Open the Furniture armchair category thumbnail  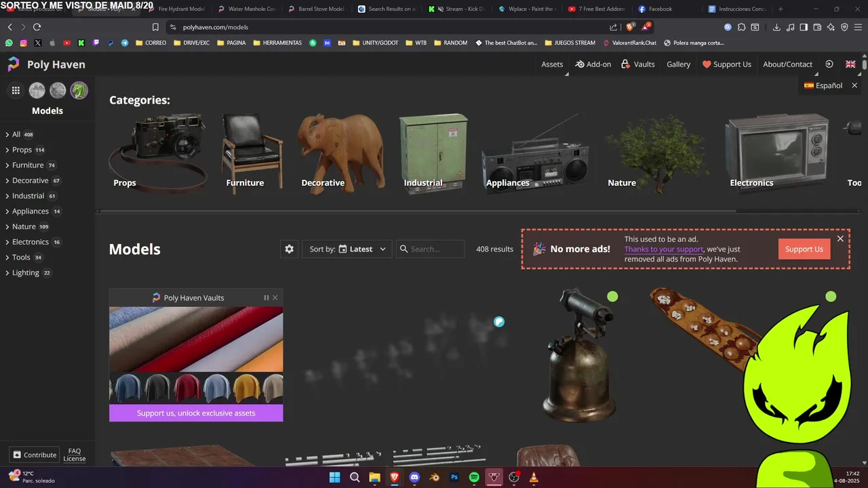point(252,152)
